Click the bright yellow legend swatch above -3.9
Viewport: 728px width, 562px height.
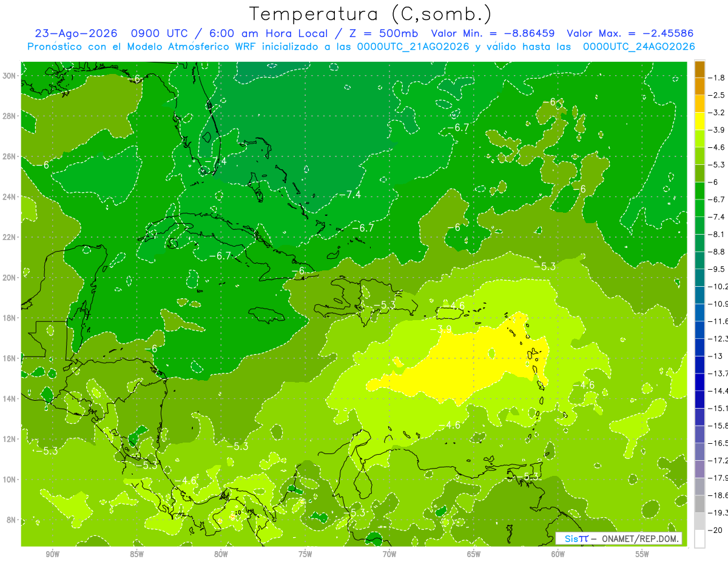point(699,121)
